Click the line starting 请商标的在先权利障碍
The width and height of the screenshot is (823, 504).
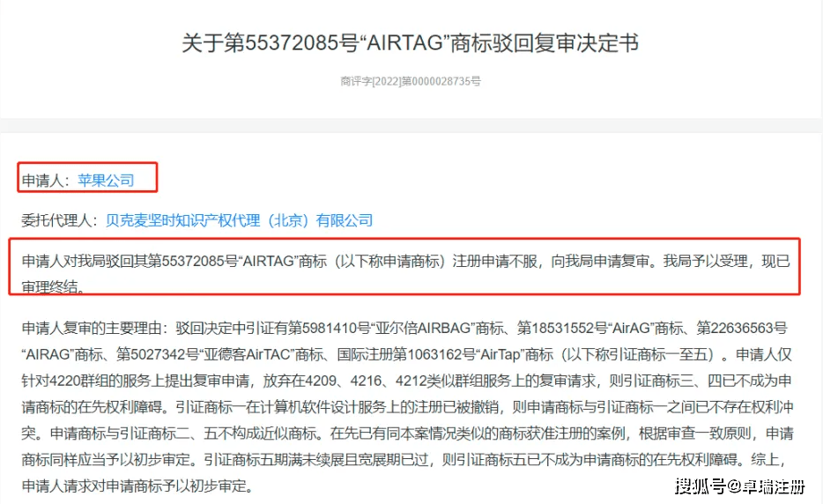click(x=407, y=407)
